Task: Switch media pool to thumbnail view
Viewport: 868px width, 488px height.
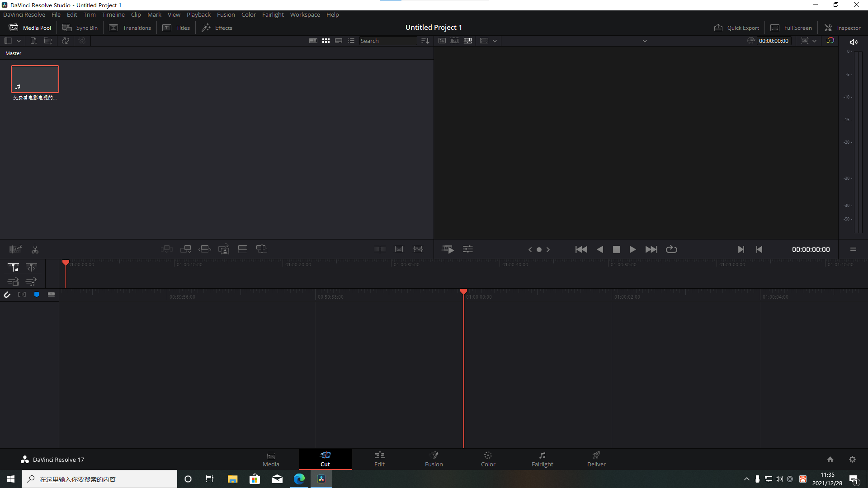Action: (326, 41)
